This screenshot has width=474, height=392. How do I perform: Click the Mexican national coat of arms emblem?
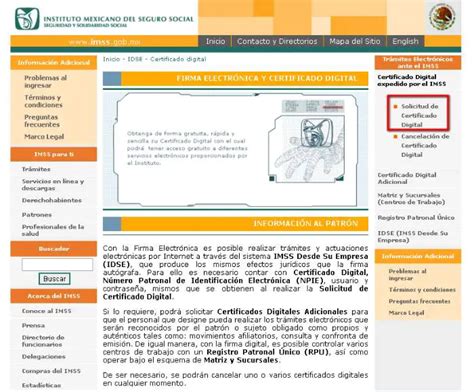pos(442,17)
